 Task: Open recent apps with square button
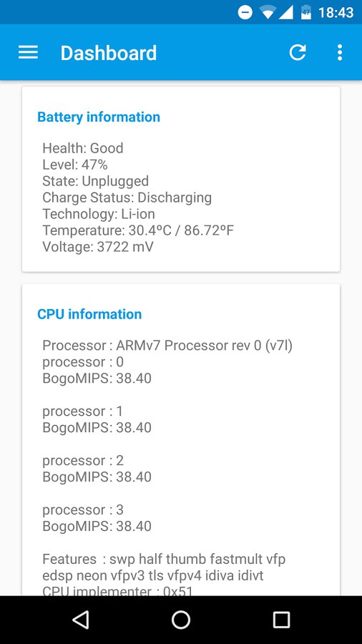281,620
